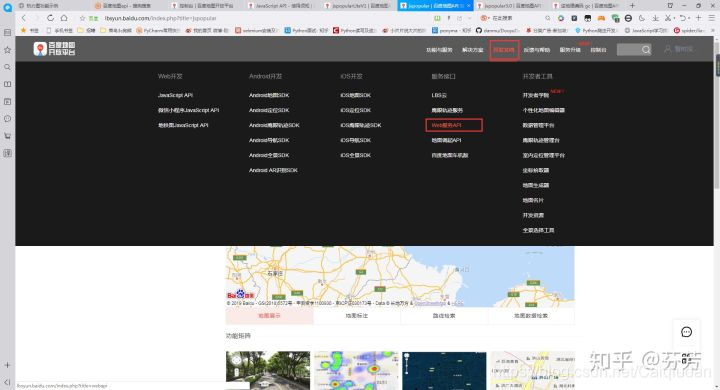The image size is (720, 390).
Task: Open 个性化地图编辑器 link
Action: (544, 110)
